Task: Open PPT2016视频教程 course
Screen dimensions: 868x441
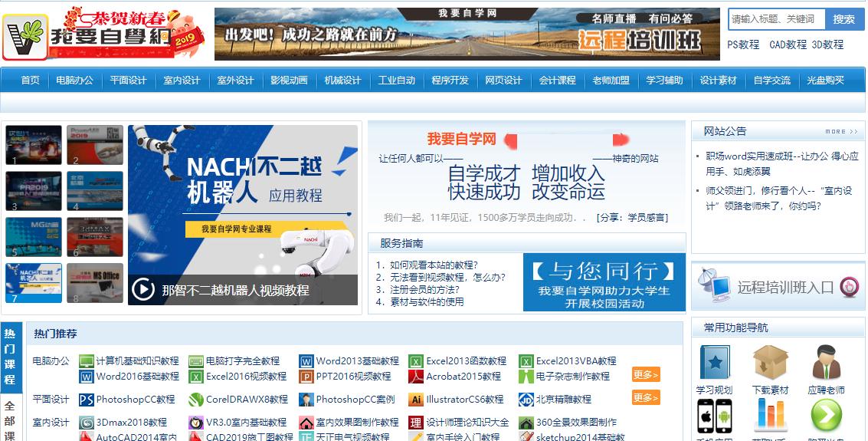Action: pos(354,376)
